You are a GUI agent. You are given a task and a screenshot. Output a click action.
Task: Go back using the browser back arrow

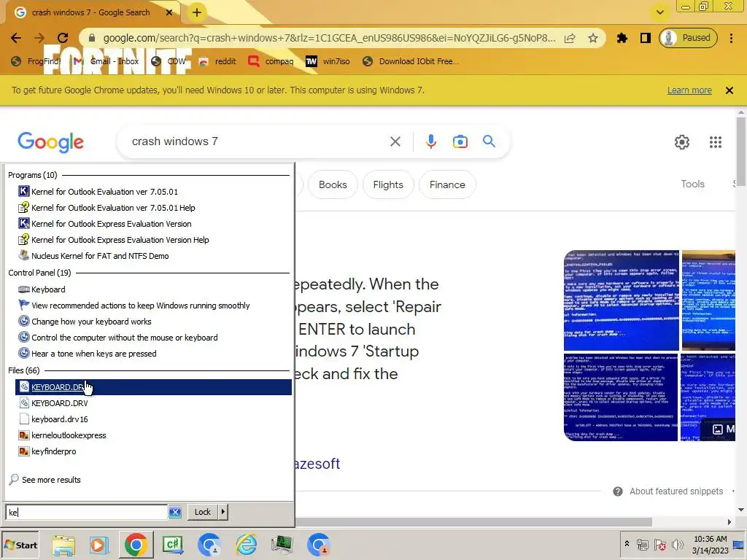pyautogui.click(x=16, y=38)
